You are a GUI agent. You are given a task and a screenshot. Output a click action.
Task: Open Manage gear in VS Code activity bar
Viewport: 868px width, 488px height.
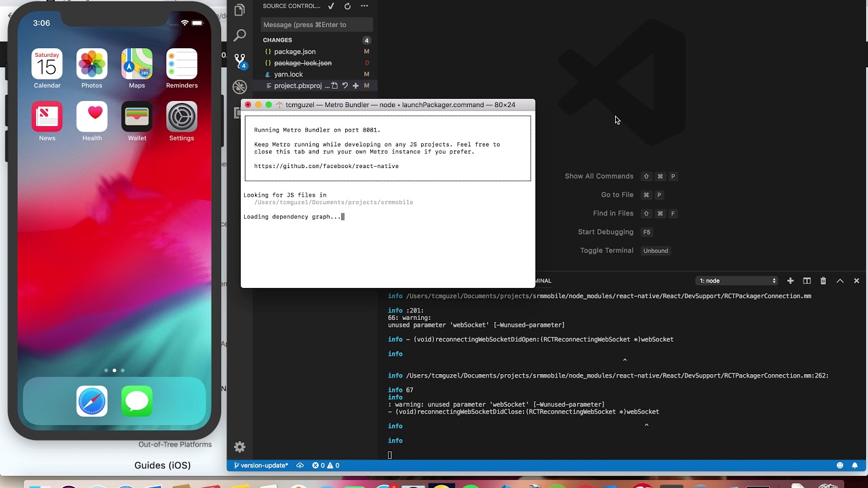[239, 447]
